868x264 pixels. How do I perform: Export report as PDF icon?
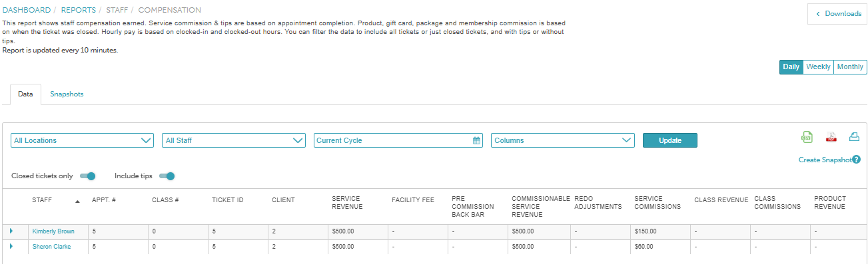[831, 137]
